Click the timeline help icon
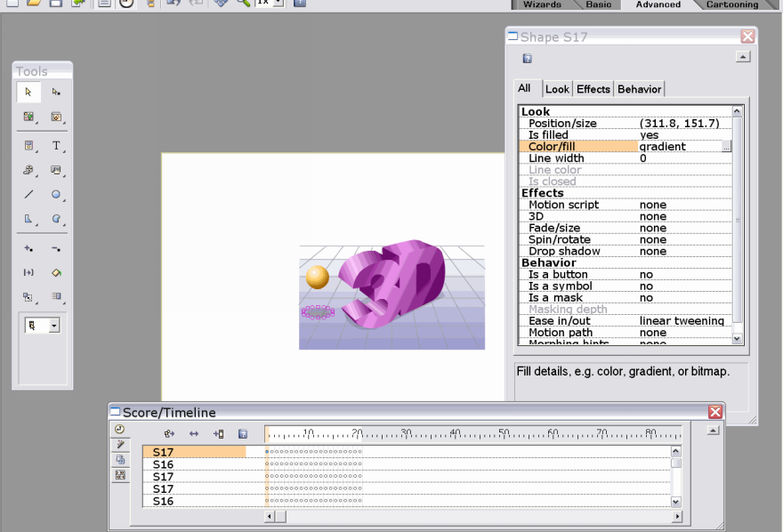 (243, 434)
